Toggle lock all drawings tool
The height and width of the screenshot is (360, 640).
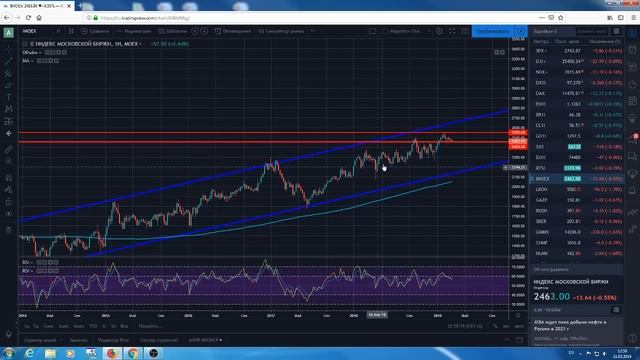[9, 202]
